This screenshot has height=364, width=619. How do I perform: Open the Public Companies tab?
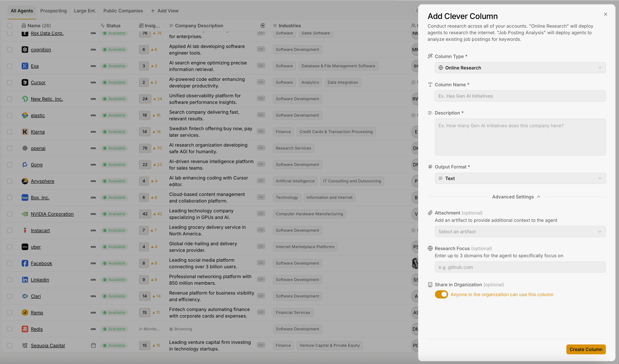123,11
